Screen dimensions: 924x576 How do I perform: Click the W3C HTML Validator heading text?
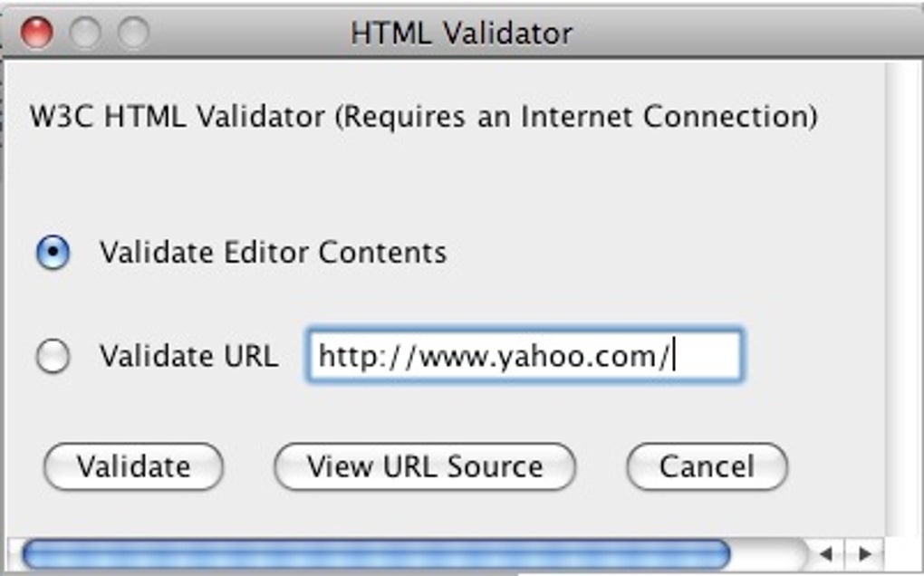(x=423, y=117)
